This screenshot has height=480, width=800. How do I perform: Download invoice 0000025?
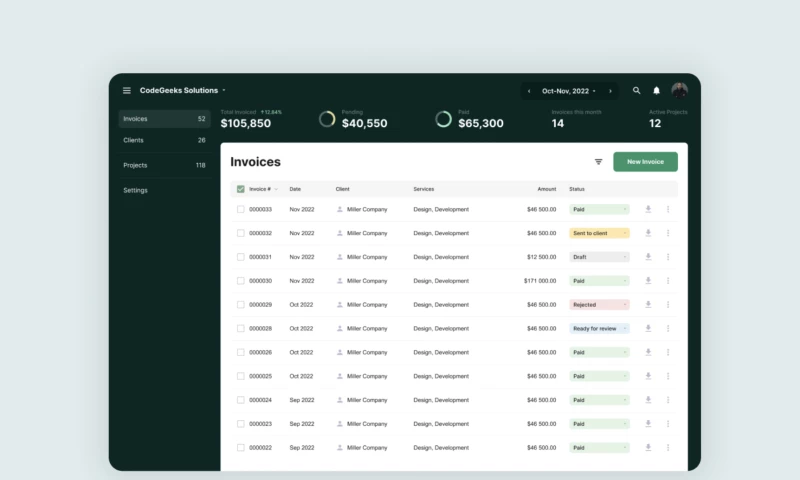pyautogui.click(x=648, y=376)
